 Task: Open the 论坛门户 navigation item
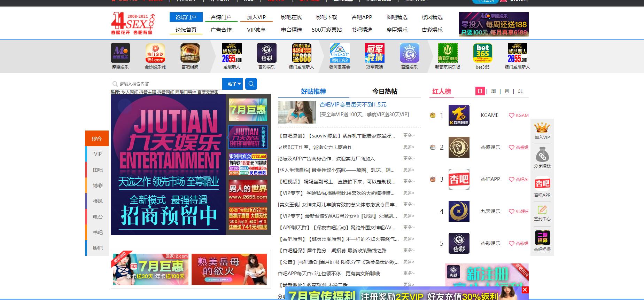pyautogui.click(x=186, y=17)
